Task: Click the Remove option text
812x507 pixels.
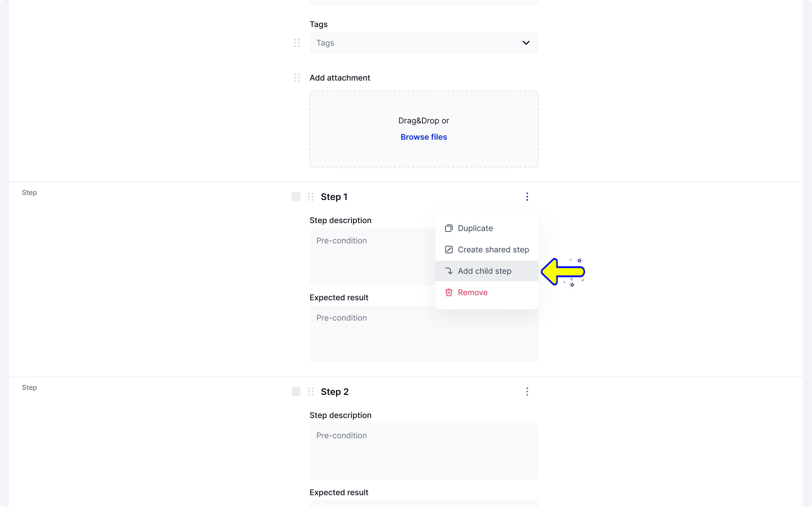Action: click(x=473, y=292)
